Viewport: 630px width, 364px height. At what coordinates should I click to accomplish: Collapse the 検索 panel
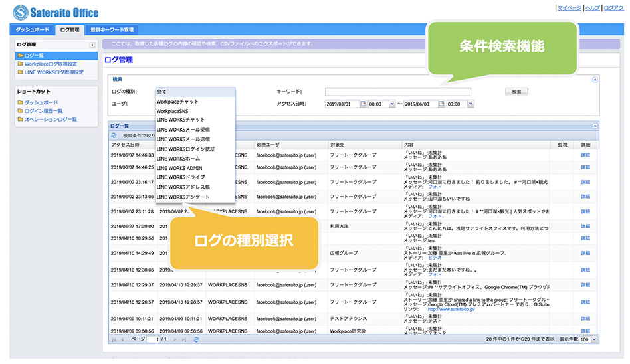[x=595, y=80]
